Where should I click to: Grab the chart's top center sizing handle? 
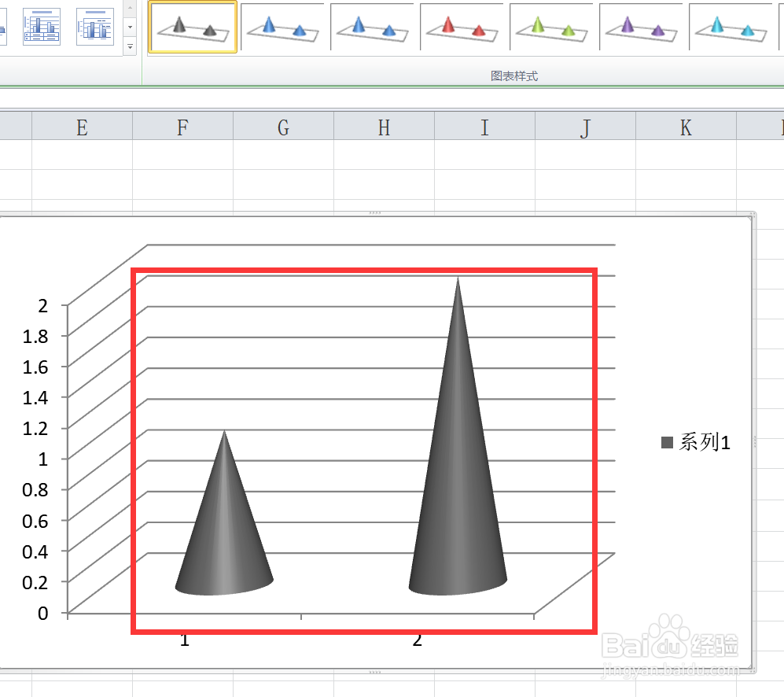[x=375, y=213]
